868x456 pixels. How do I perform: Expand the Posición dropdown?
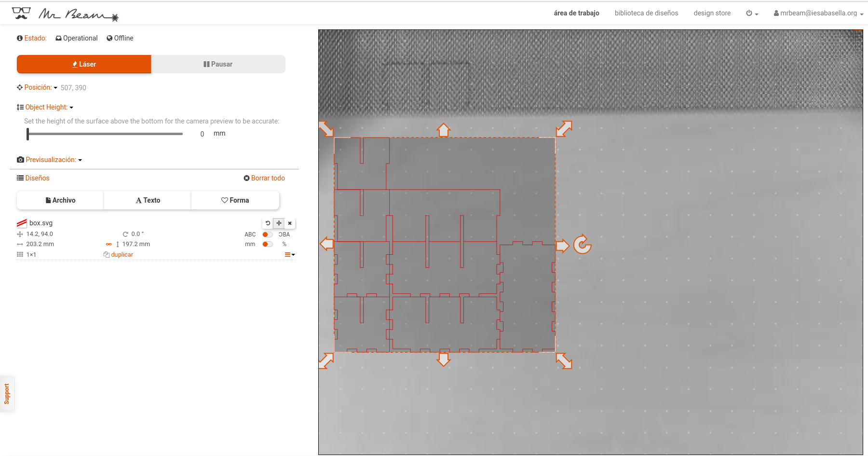click(37, 87)
